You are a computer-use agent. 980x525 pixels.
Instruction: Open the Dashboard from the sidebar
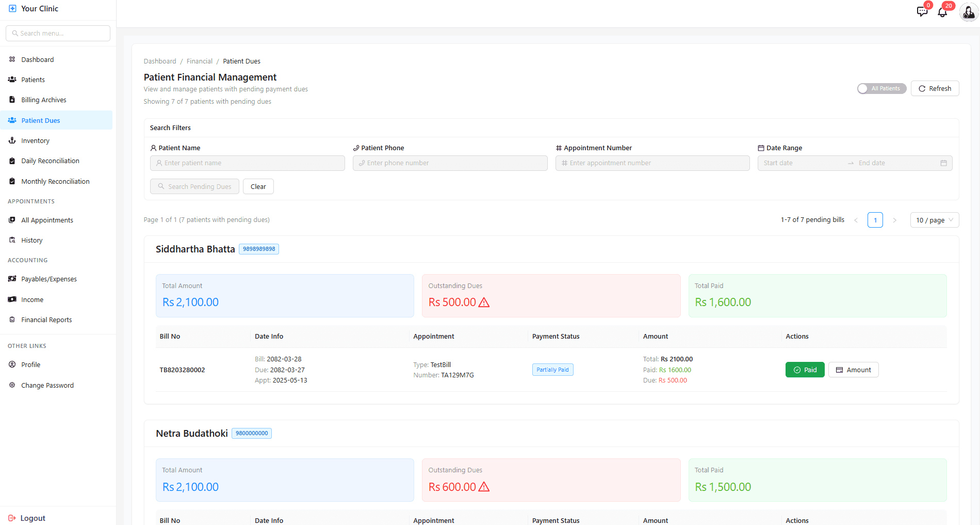tap(37, 59)
